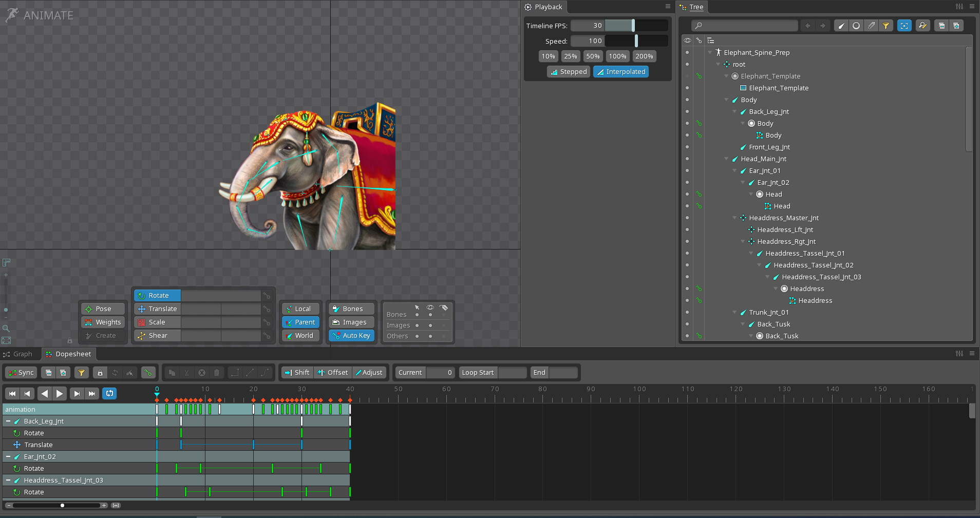Click the Sync icon in the Dopesheet

21,372
